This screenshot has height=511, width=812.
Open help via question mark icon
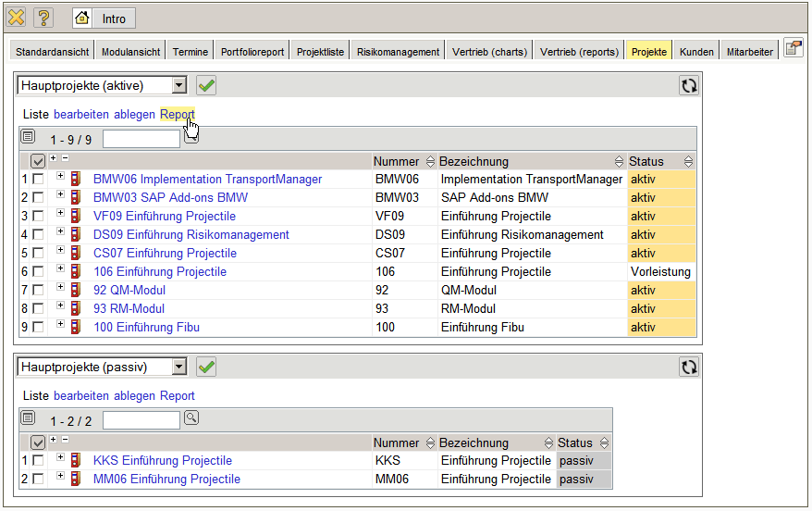(x=43, y=18)
